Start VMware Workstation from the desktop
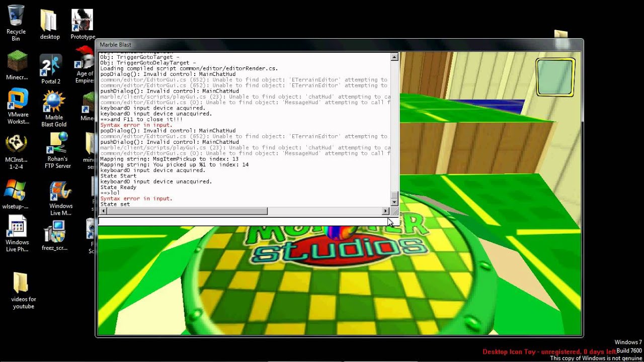The image size is (644, 362). (x=17, y=107)
